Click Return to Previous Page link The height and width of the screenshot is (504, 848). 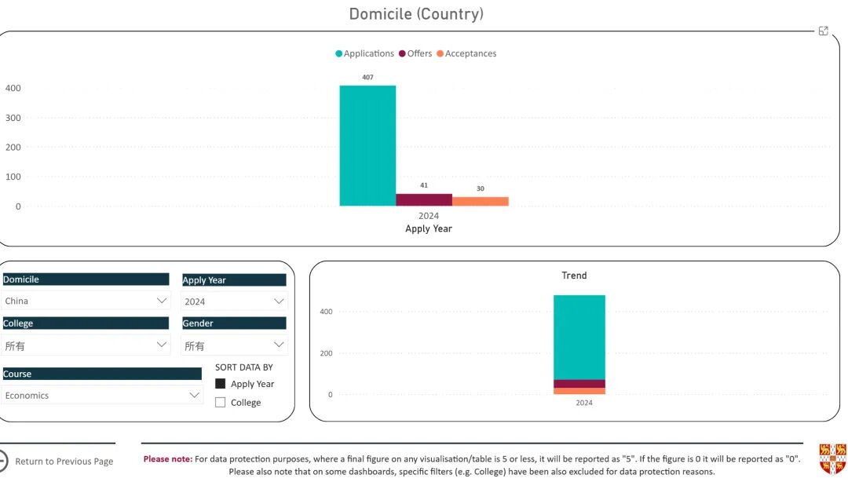[x=64, y=462]
